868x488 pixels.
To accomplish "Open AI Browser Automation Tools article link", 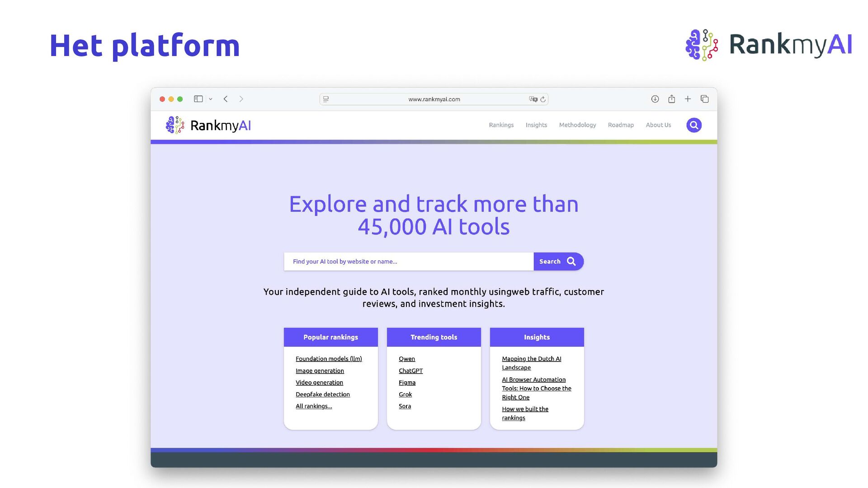I will click(x=536, y=389).
